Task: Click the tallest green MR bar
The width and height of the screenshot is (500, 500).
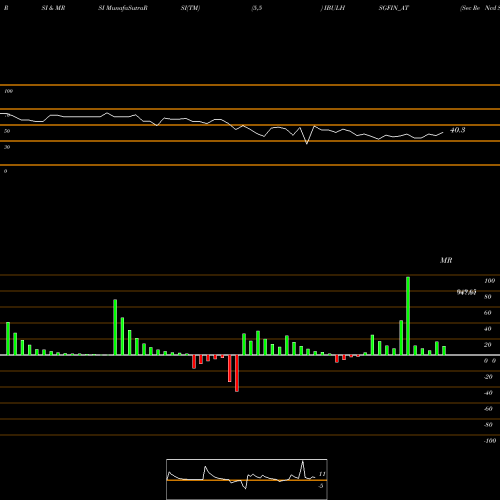Action: [x=408, y=316]
